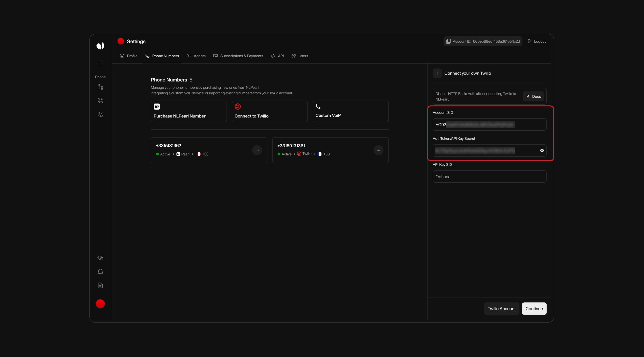Select the call flow icon under Phone
The image size is (644, 357).
tap(100, 87)
